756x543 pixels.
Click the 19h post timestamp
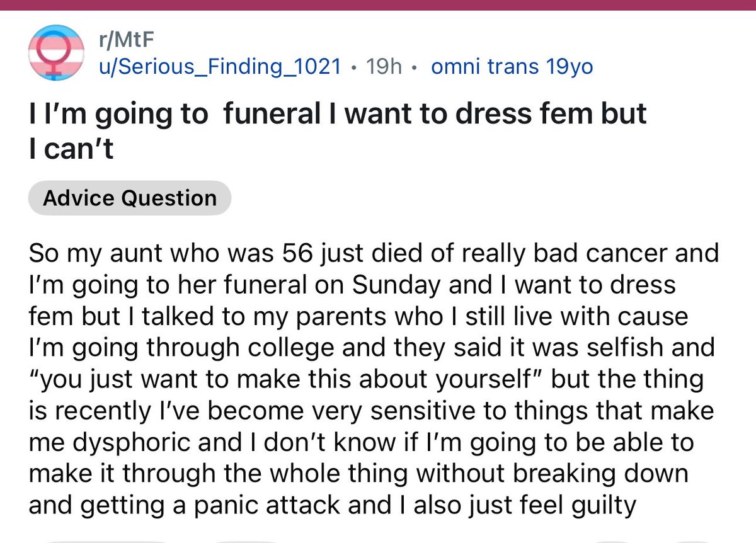384,66
